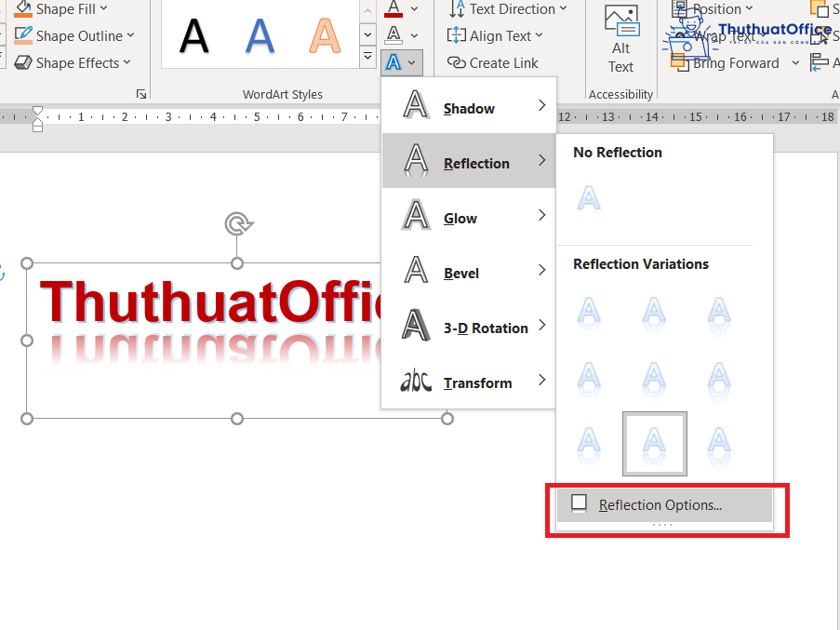Click the Align Text icon
This screenshot has width=840, height=630.
[x=457, y=36]
